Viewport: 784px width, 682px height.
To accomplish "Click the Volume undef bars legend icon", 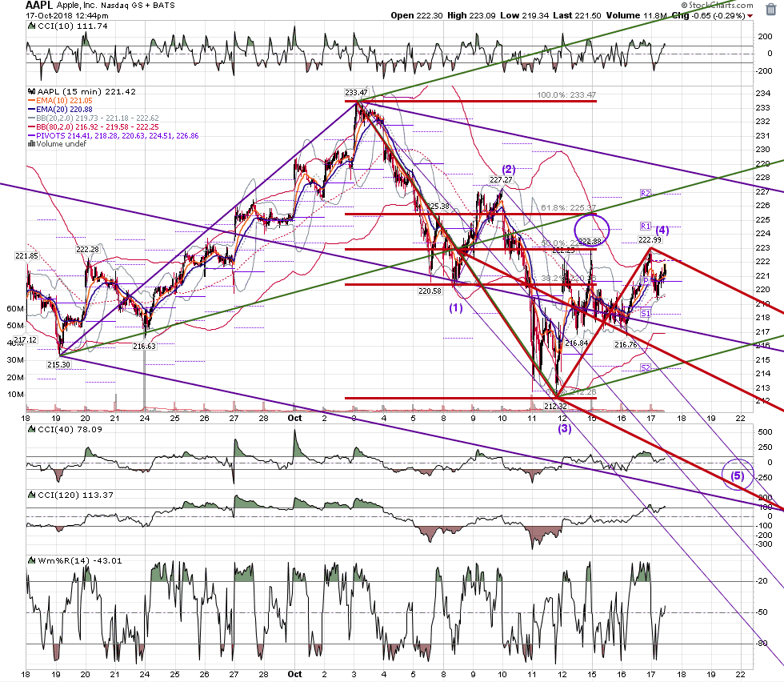I will tap(31, 144).
